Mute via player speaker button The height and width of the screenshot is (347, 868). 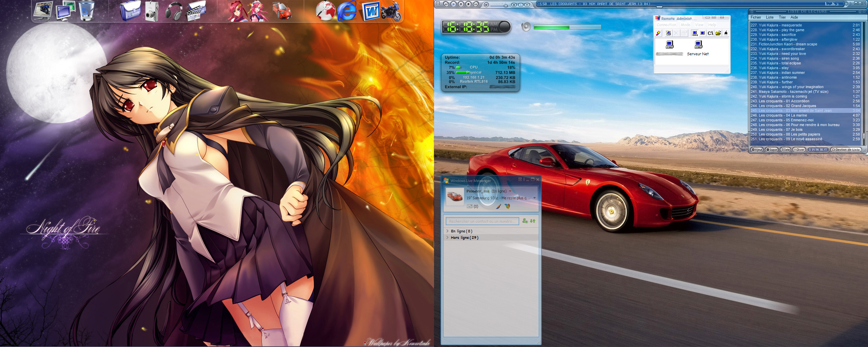click(x=486, y=5)
